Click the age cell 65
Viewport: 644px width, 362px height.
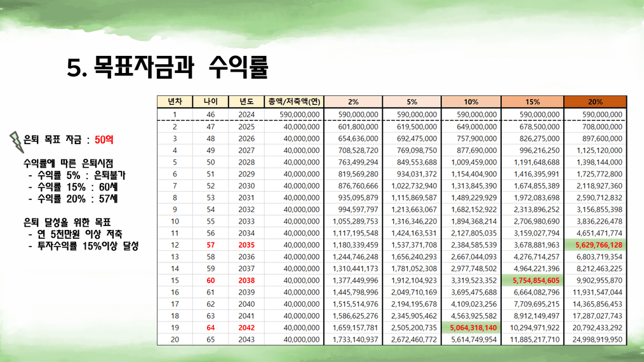210,340
